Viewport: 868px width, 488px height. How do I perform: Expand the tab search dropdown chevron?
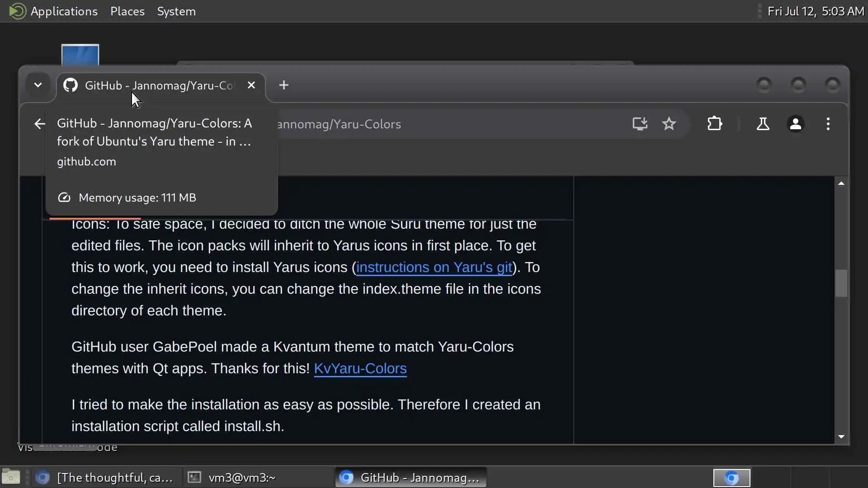coord(38,85)
